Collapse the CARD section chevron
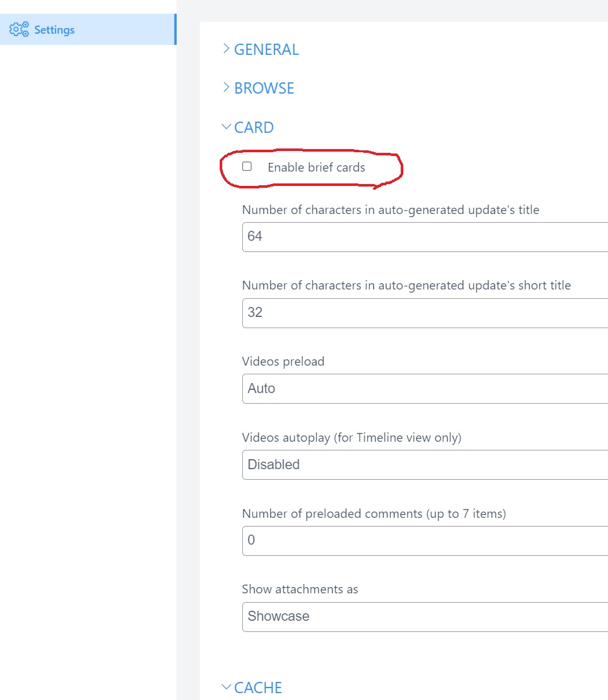 226,127
